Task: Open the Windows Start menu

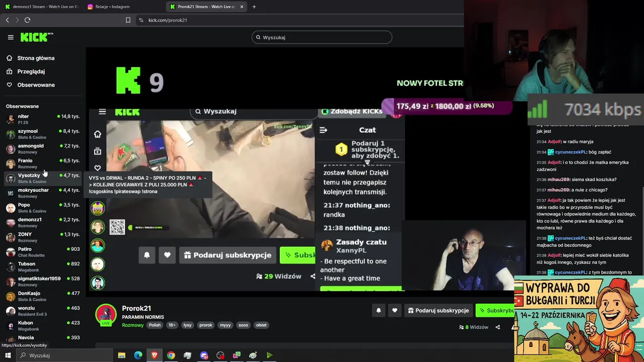Action: tap(8, 355)
